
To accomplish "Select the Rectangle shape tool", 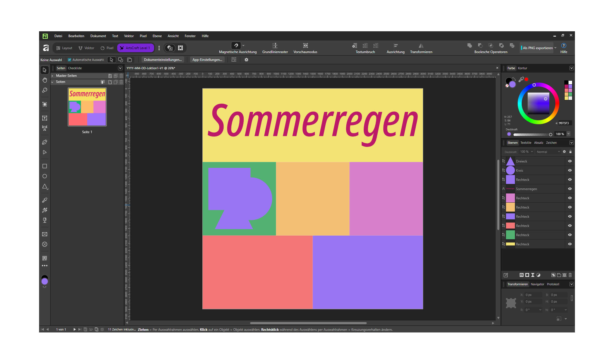I will point(45,166).
